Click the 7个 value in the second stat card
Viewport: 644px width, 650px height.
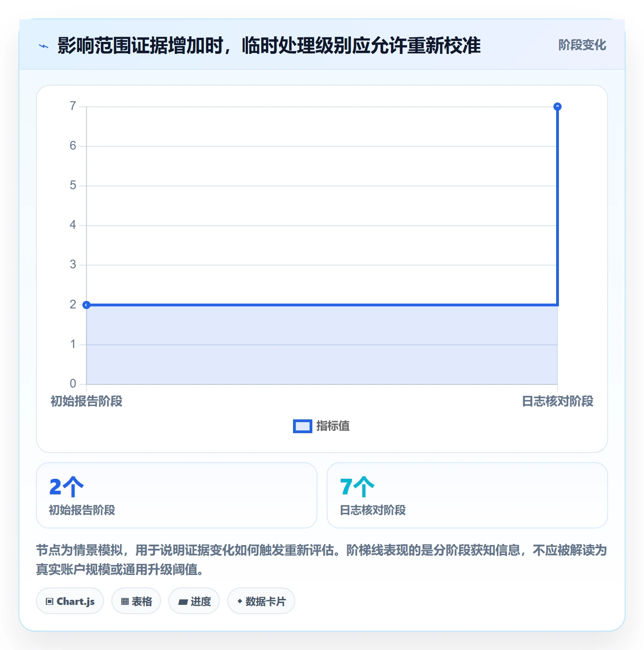[357, 487]
